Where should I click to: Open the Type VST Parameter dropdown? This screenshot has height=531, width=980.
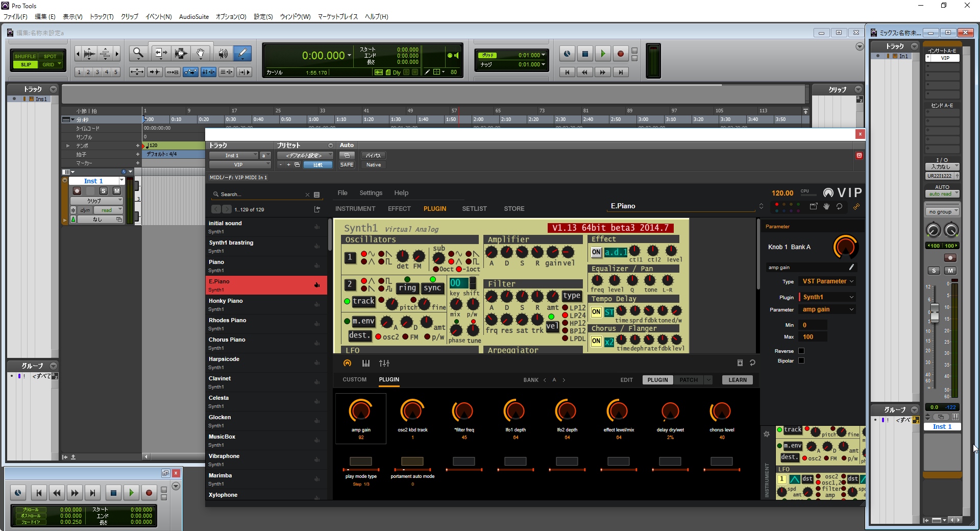click(x=827, y=281)
